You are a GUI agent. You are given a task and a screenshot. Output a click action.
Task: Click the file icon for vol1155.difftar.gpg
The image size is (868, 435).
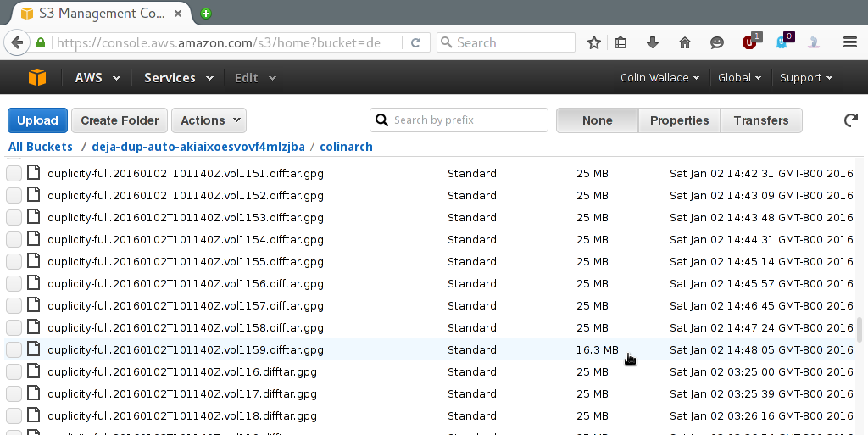(34, 260)
